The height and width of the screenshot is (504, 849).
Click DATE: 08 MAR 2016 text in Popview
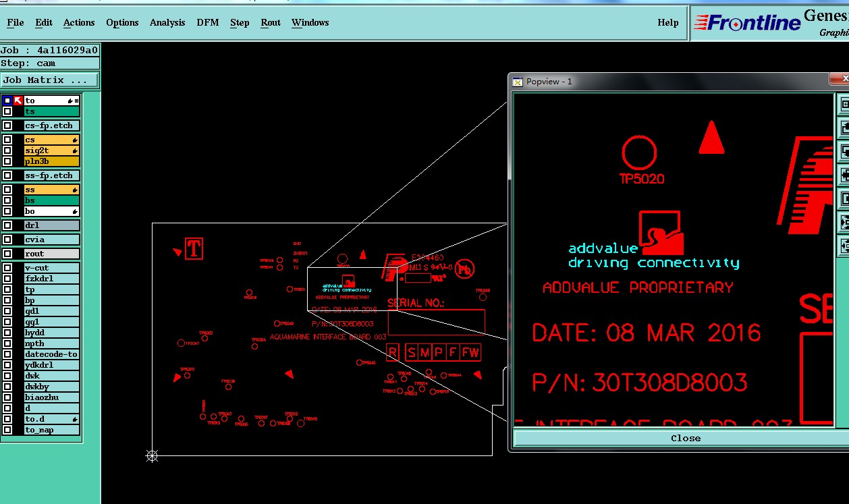[647, 333]
